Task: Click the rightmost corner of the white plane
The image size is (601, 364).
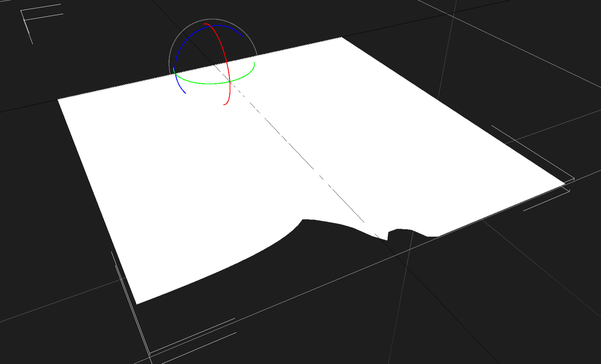Action: (x=564, y=183)
